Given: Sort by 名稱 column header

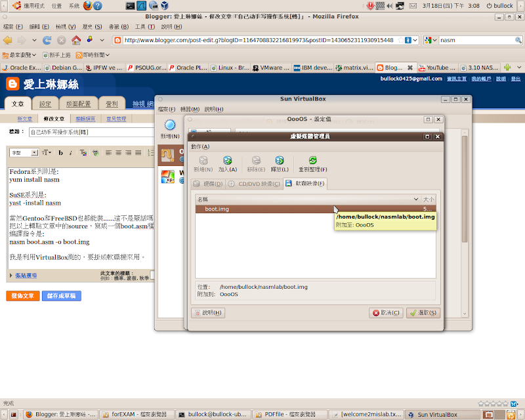Looking at the screenshot, I should click(x=307, y=199).
